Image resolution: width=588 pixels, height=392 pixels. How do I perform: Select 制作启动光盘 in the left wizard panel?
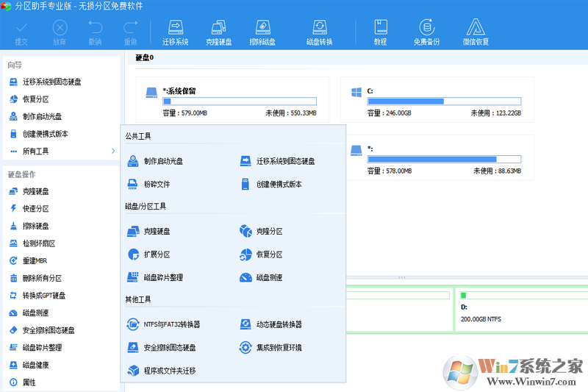click(35, 116)
